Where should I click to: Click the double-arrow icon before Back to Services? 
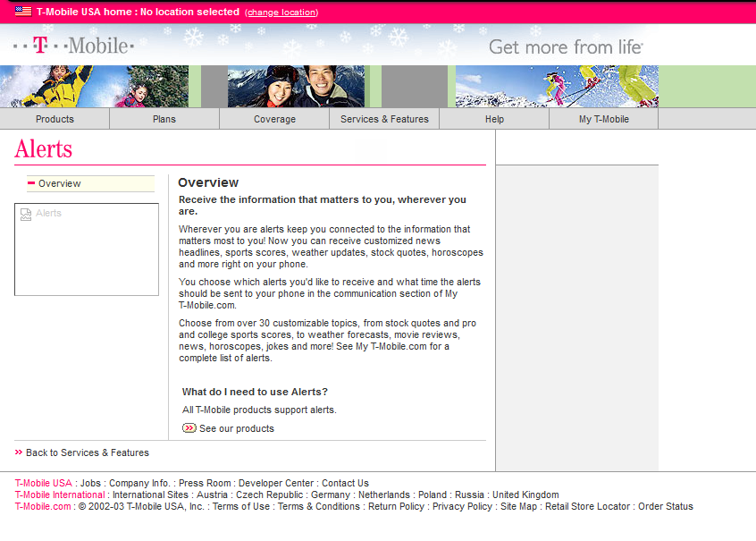19,452
